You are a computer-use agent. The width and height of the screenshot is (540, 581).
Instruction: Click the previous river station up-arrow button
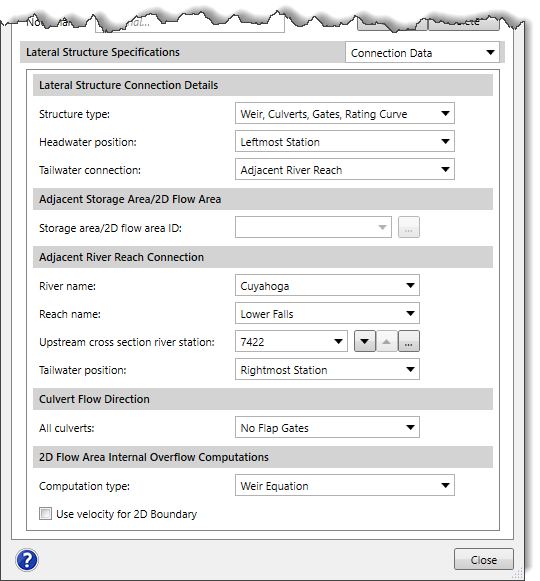[387, 341]
